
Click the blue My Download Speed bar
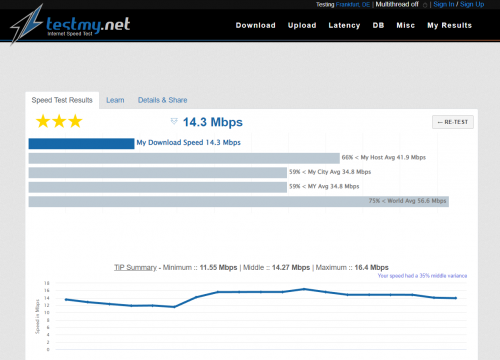pyautogui.click(x=81, y=144)
